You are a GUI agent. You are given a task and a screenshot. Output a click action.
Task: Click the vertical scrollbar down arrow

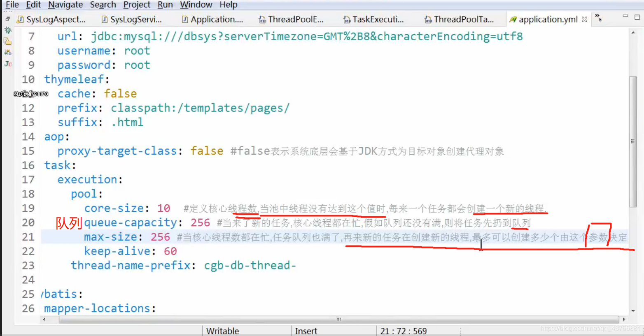[x=633, y=311]
